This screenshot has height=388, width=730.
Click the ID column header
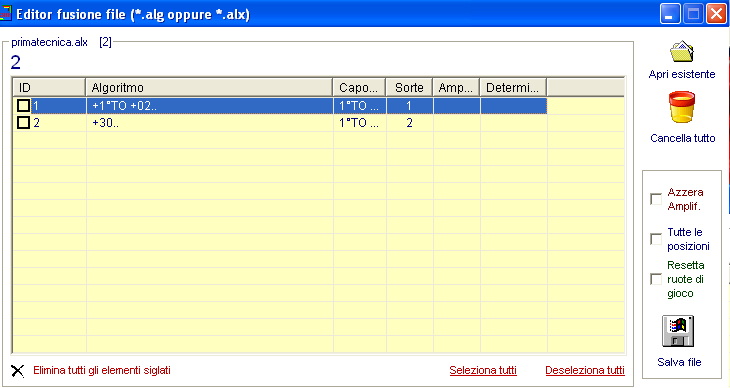tap(49, 88)
